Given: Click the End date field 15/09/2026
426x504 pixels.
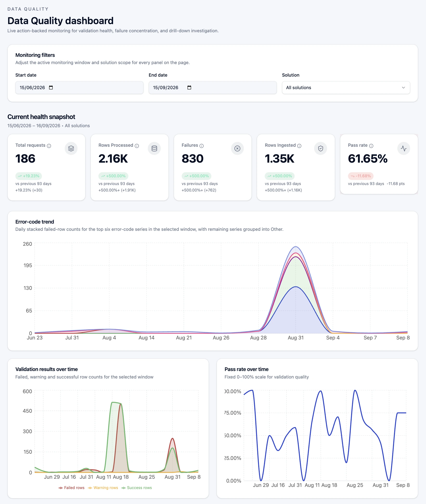Looking at the screenshot, I should pos(213,87).
